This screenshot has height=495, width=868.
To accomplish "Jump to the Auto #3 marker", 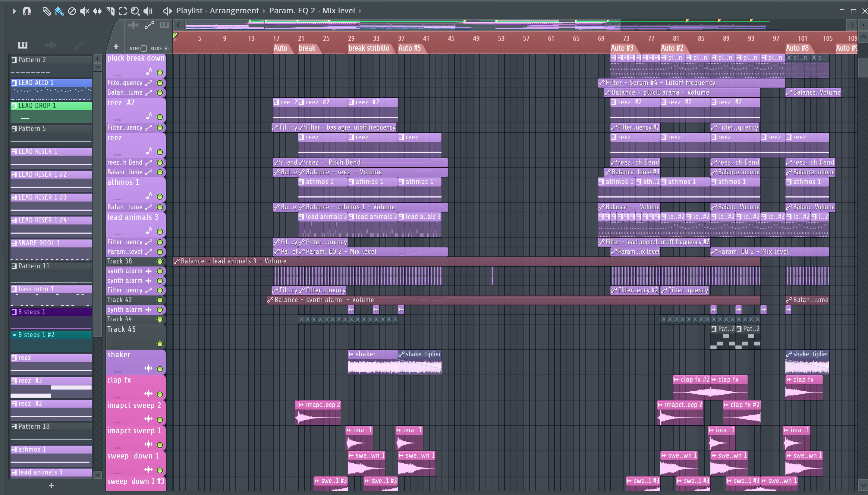I will (622, 48).
